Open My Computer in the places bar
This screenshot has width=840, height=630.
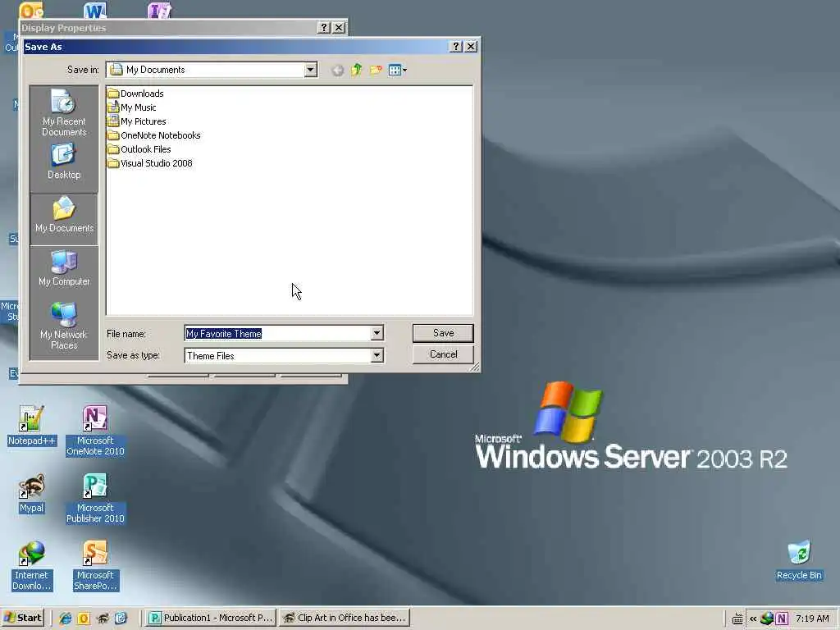pyautogui.click(x=64, y=268)
